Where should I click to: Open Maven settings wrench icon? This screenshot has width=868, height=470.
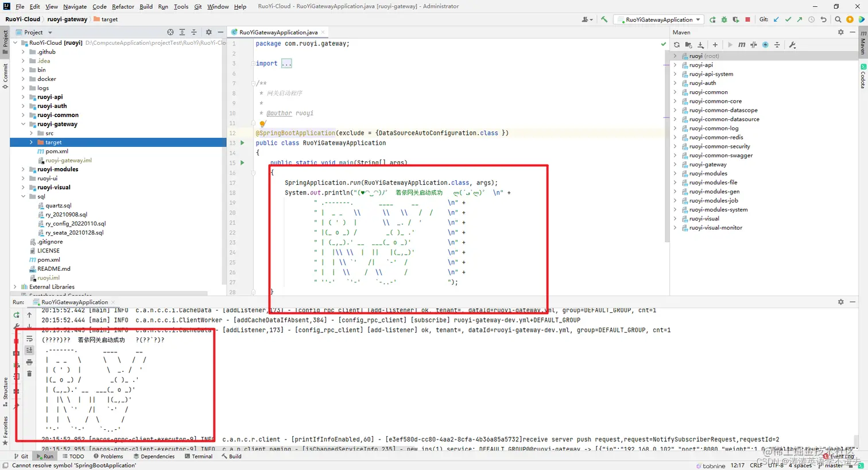click(792, 45)
